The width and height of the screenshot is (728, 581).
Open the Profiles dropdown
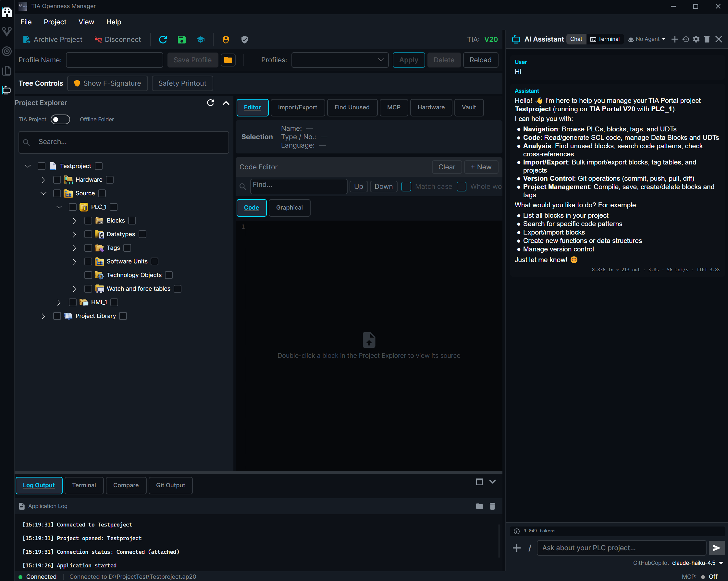click(x=340, y=60)
